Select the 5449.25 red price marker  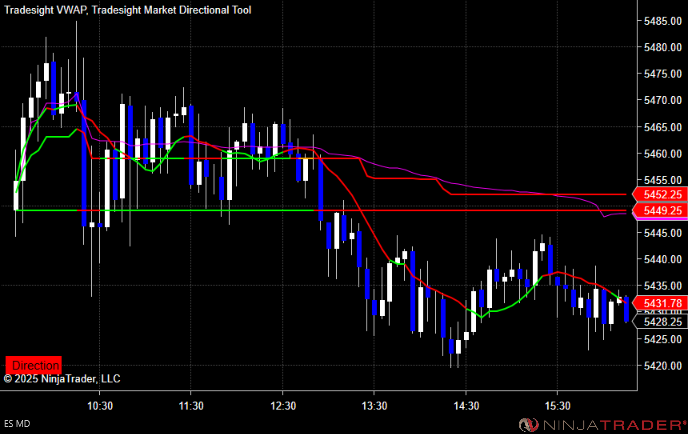coord(660,211)
